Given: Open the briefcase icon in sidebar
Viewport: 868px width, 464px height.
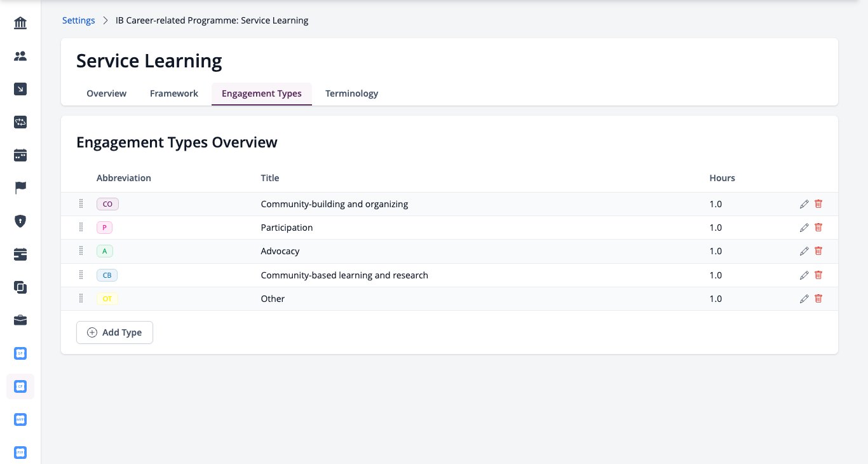Looking at the screenshot, I should point(20,320).
